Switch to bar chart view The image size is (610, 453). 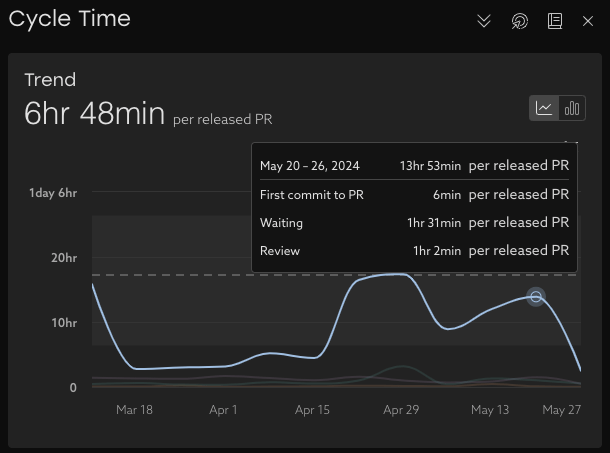point(572,108)
